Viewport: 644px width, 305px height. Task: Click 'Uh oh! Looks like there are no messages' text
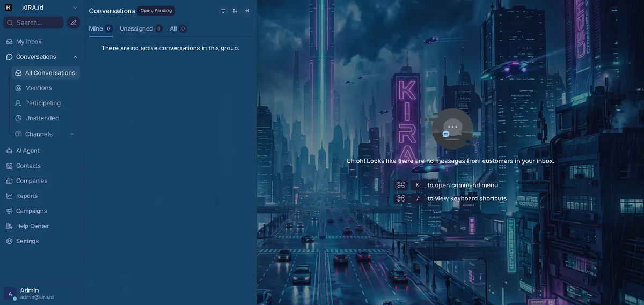[x=450, y=161]
